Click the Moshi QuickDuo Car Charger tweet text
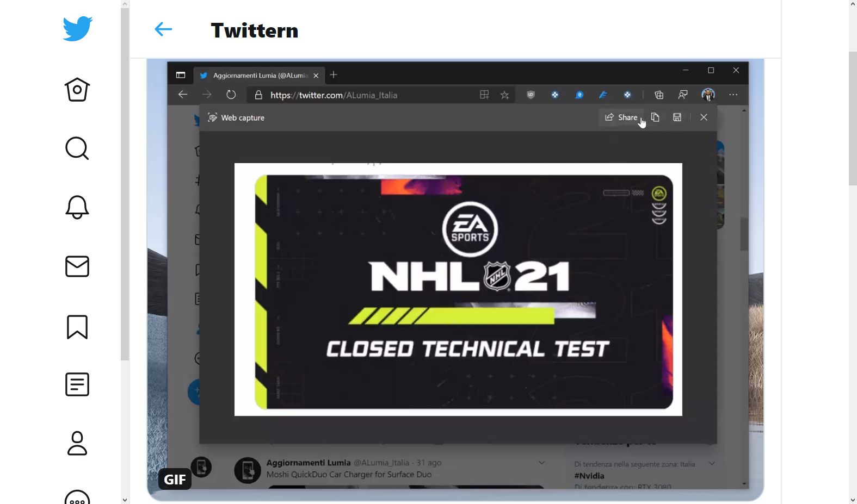 coord(349,475)
